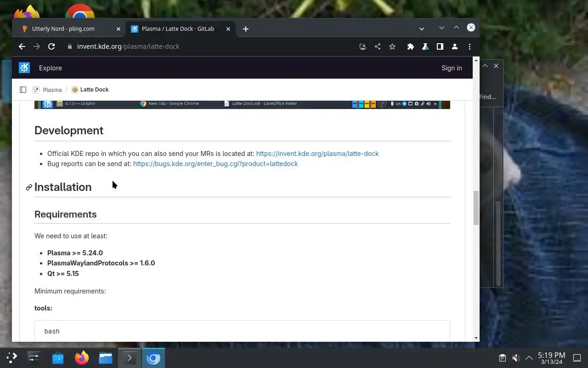Switch to Utterly Nord pling.com tab
This screenshot has width=588, height=368.
(63, 29)
